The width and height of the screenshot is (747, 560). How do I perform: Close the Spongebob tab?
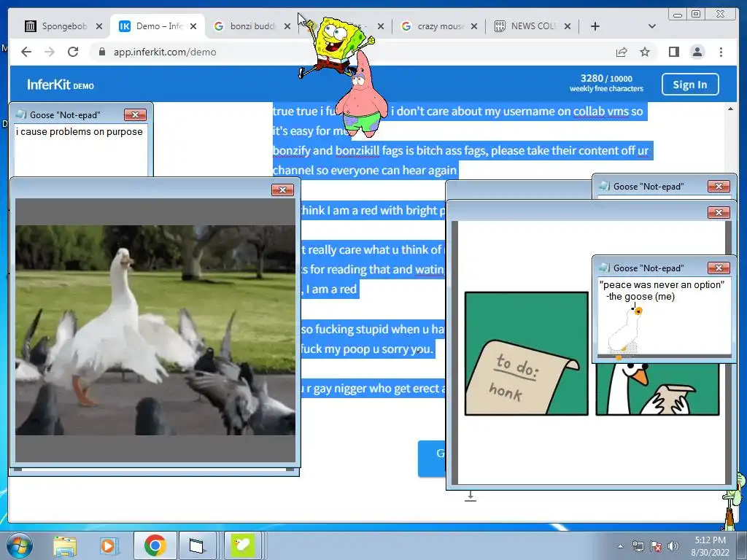pyautogui.click(x=99, y=26)
